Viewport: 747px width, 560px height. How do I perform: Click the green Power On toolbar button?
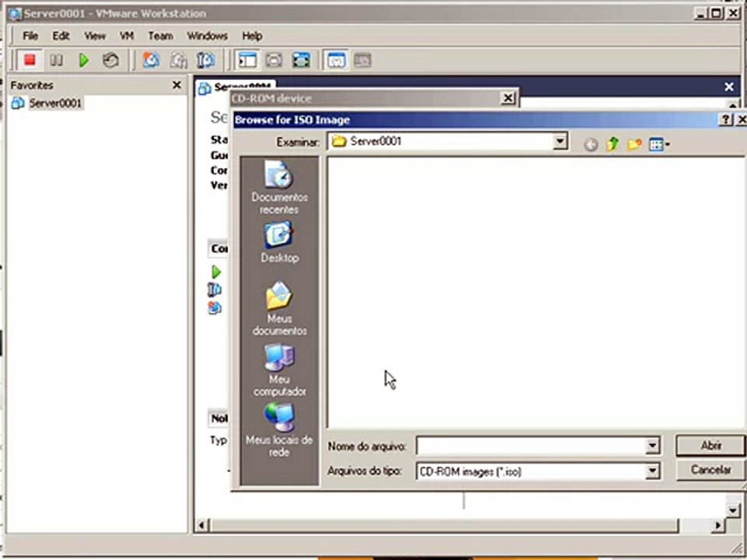pyautogui.click(x=84, y=60)
